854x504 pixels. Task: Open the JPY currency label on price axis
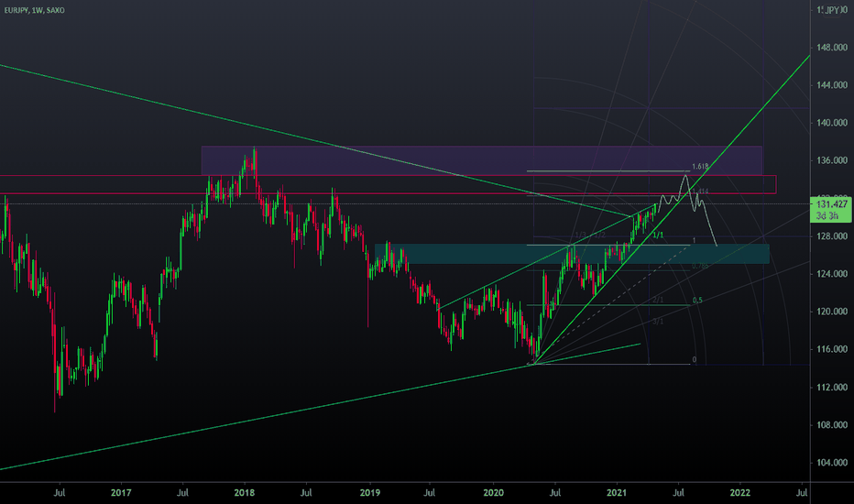coord(832,10)
